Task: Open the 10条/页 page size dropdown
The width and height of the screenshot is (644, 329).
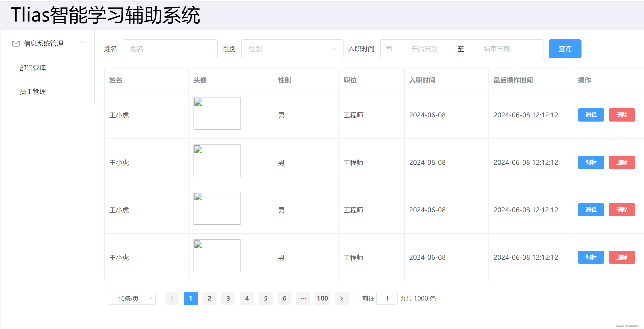Action: 132,298
